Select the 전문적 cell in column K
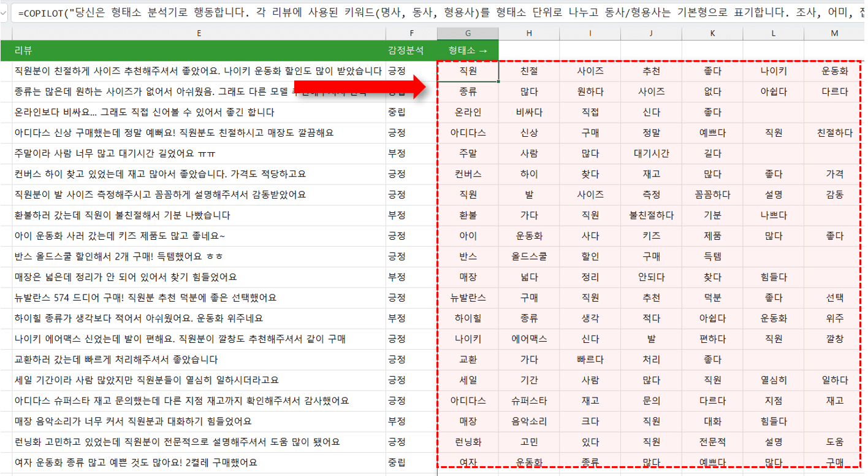 pyautogui.click(x=712, y=442)
